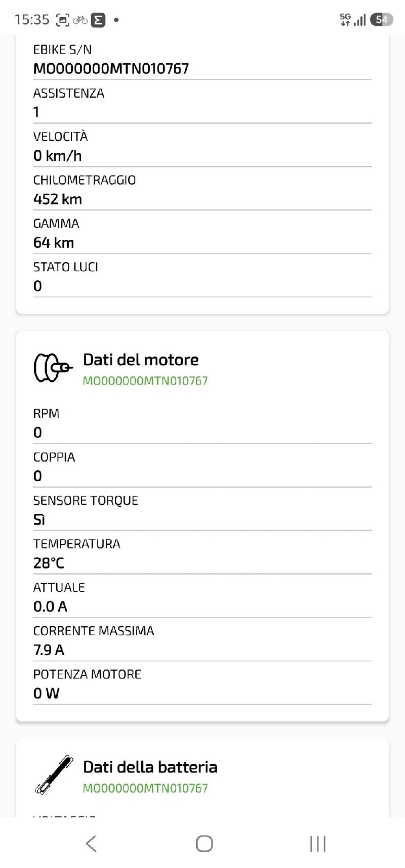Tap the motor icon in Dati del motore
Screen dimensions: 405x868
[53, 368]
